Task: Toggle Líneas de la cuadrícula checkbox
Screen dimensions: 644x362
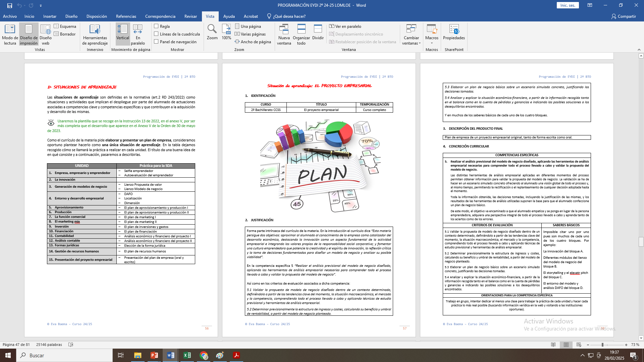Action: click(156, 34)
